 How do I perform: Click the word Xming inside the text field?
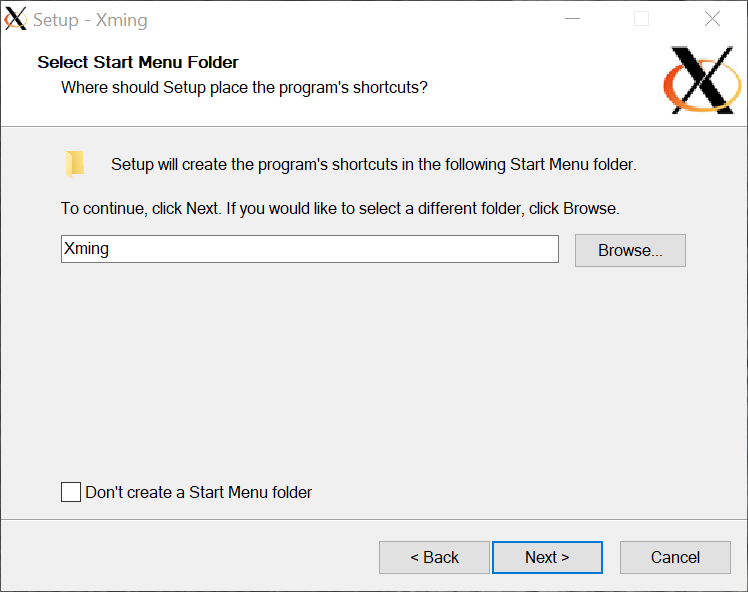pyautogui.click(x=86, y=249)
